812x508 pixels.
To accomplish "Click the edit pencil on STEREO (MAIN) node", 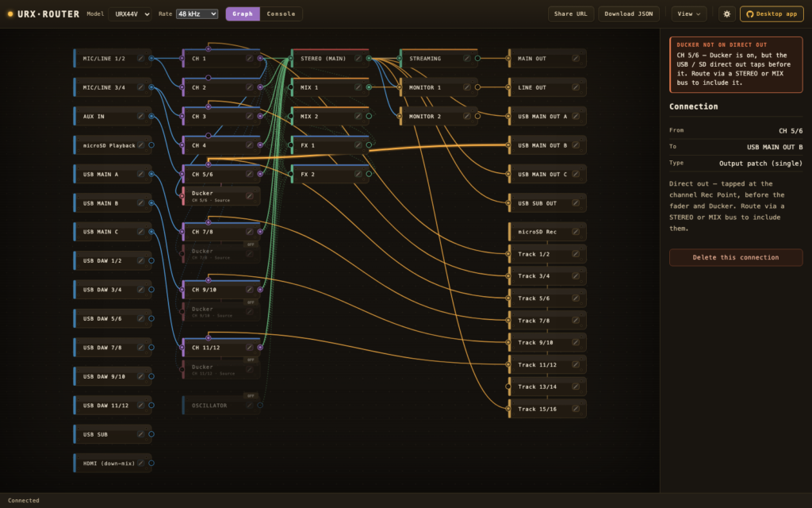I will tap(358, 59).
